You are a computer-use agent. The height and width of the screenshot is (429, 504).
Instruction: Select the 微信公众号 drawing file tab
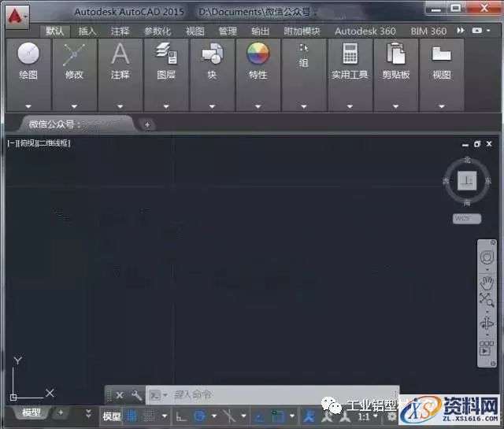(76, 124)
